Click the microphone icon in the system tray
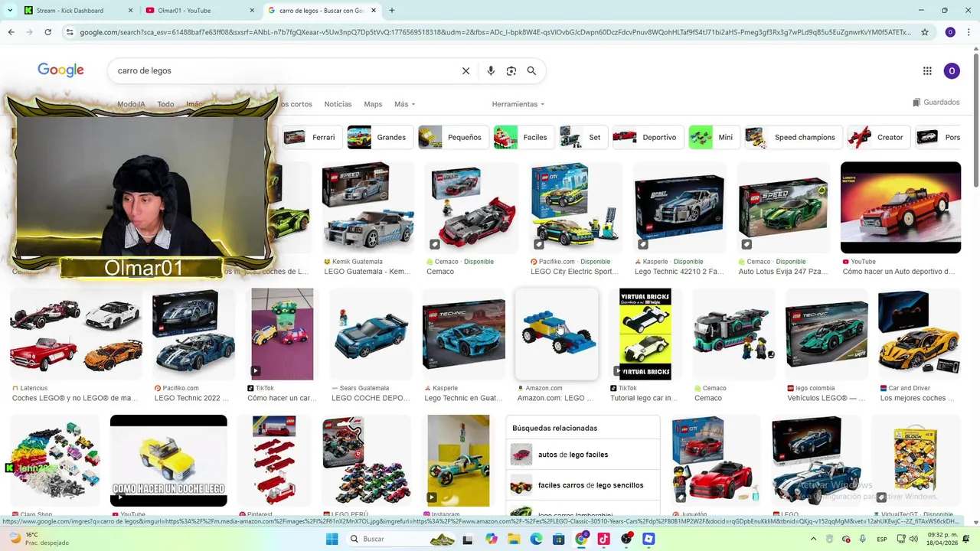The height and width of the screenshot is (551, 980). tap(863, 539)
